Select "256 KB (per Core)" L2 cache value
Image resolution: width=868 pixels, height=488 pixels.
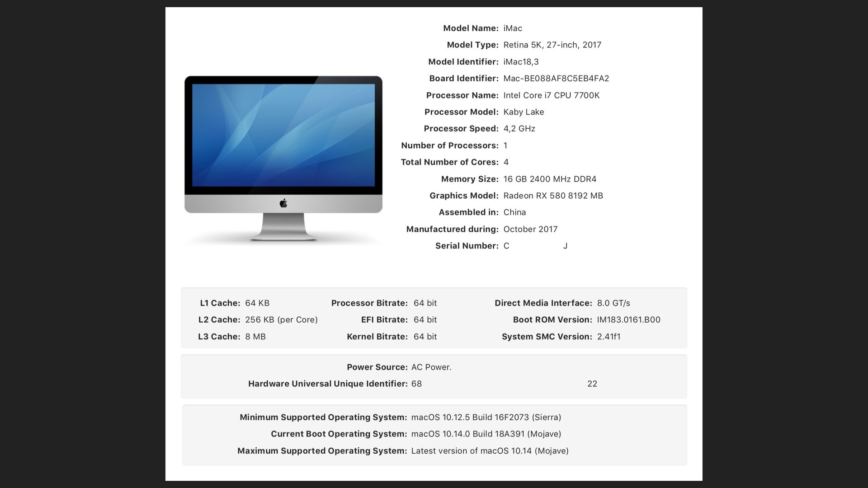[x=281, y=320]
